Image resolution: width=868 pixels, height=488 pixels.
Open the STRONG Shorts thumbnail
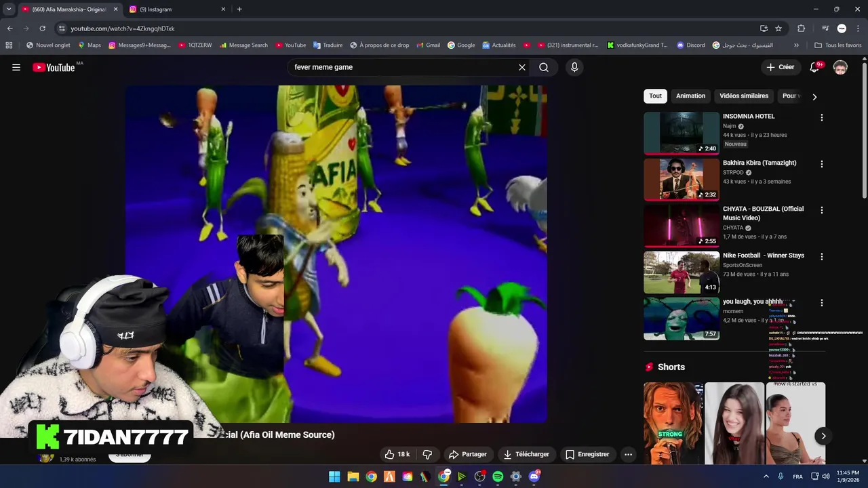[x=673, y=424]
